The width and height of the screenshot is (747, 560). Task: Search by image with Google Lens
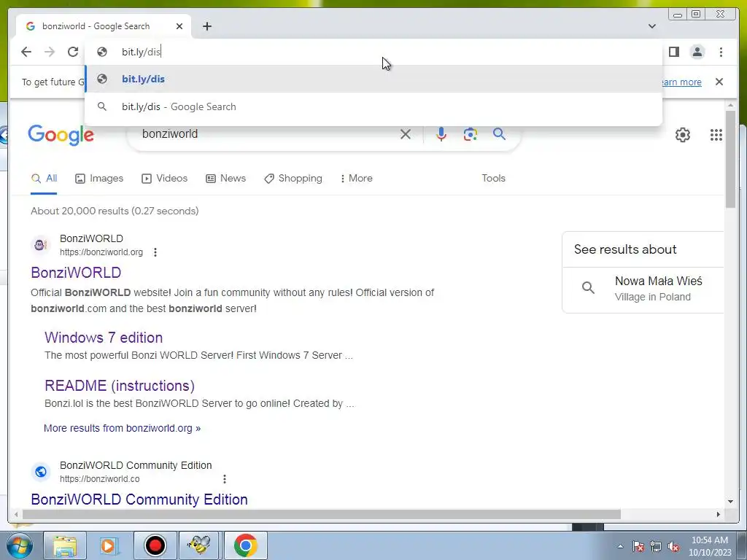[471, 134]
